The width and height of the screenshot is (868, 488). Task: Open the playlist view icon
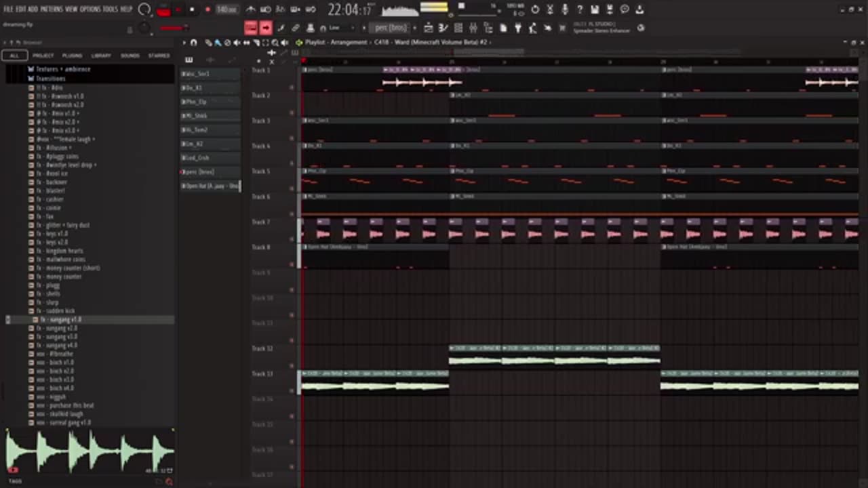coord(429,28)
